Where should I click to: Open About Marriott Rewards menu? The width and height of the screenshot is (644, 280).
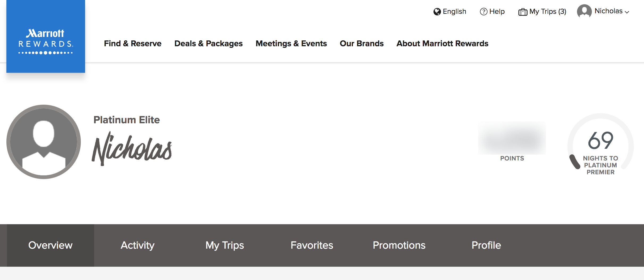[x=442, y=43]
